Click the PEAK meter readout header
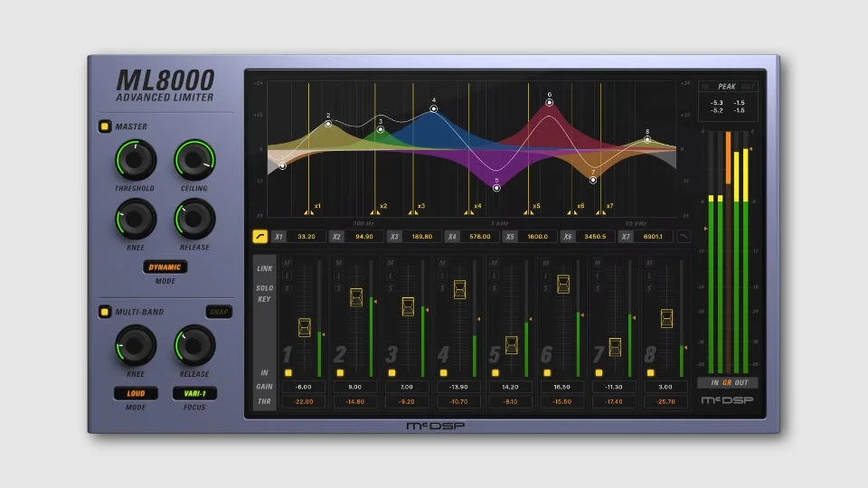This screenshot has width=868, height=488. pos(727,87)
